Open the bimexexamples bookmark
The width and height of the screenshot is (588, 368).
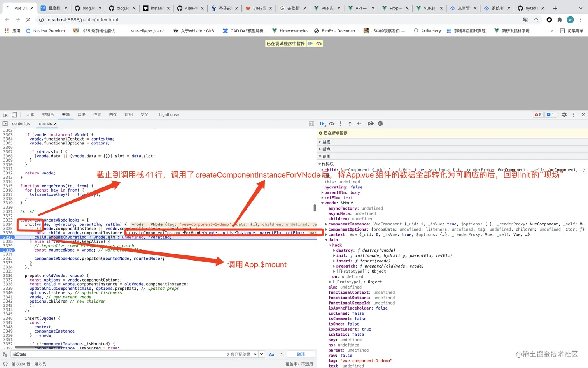click(x=290, y=31)
